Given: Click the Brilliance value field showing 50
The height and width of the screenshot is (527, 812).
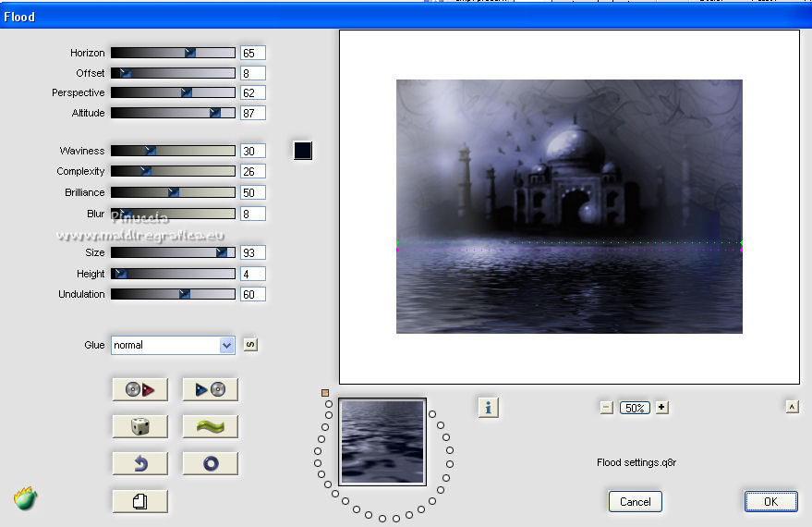Looking at the screenshot, I should (253, 192).
